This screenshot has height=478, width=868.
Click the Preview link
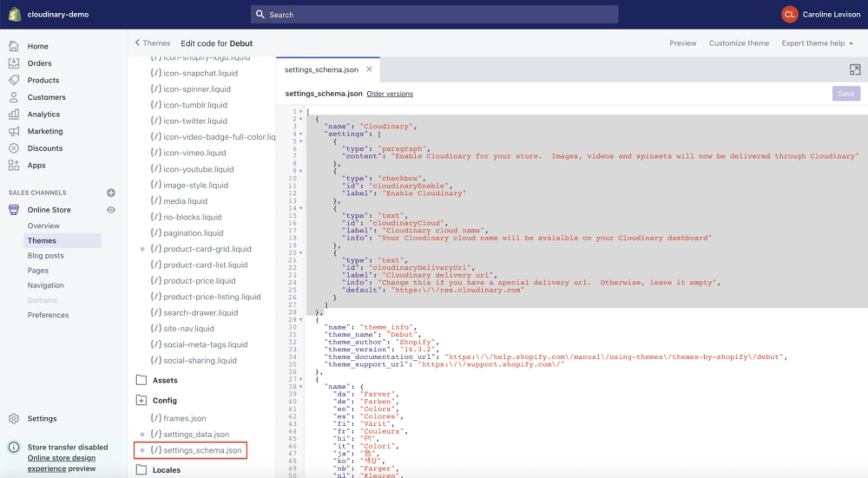pyautogui.click(x=682, y=43)
